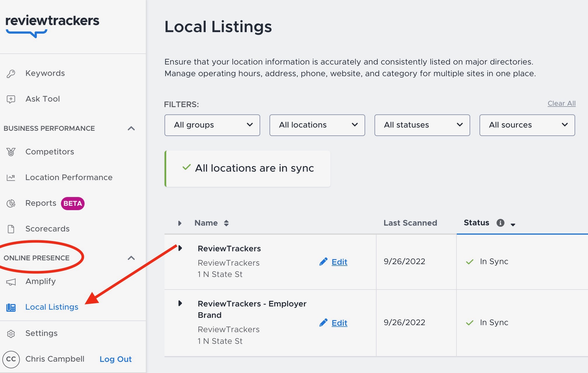Click Edit for ReviewTrackers - Employer Brand
The width and height of the screenshot is (588, 373).
[x=339, y=323]
